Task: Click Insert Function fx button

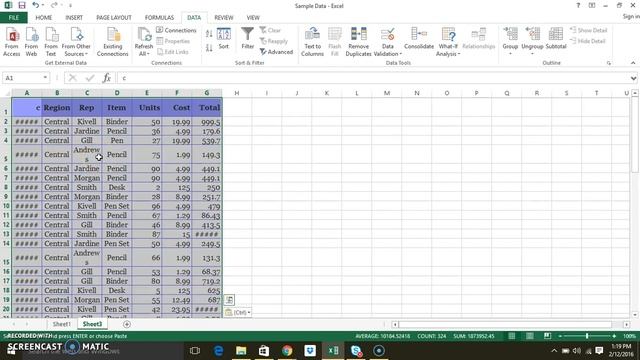Action: pos(107,78)
